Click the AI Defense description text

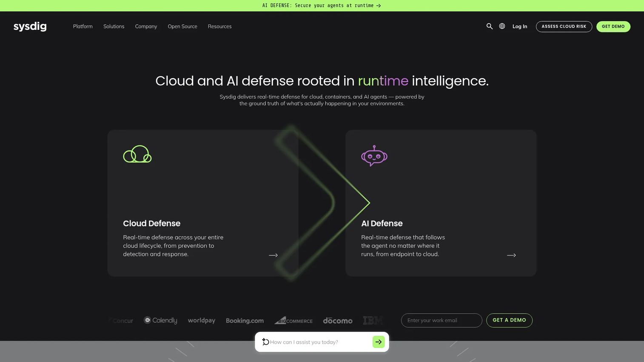(x=403, y=246)
